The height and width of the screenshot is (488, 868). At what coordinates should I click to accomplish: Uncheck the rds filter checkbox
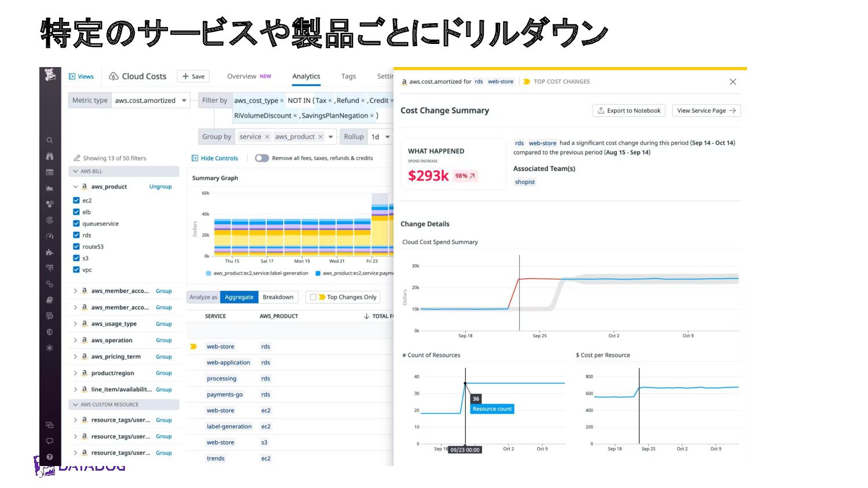point(76,235)
